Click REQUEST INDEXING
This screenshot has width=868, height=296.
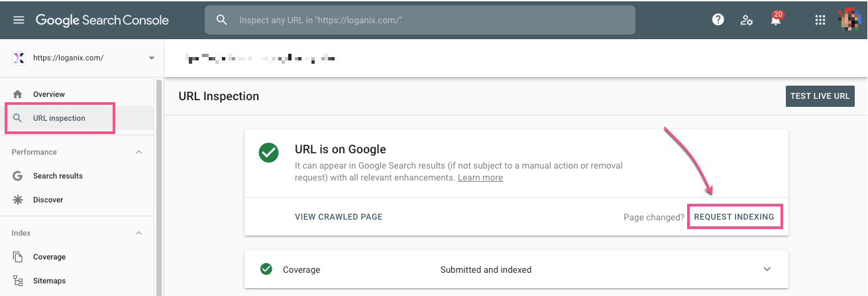(x=734, y=217)
